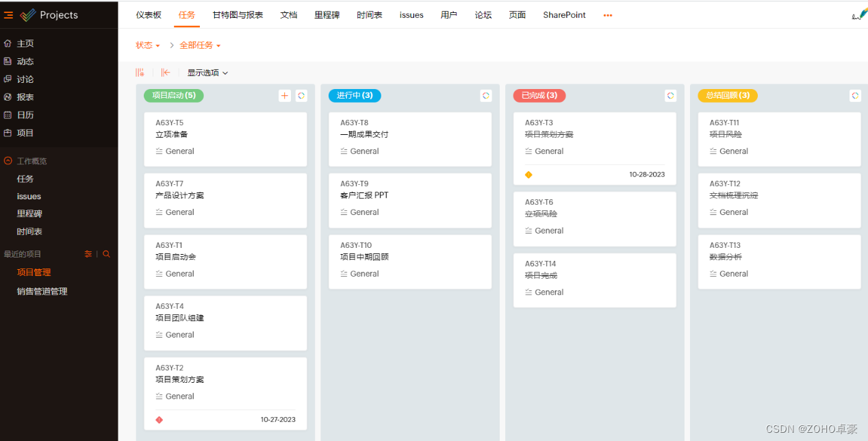Open task card 项目完成
The width and height of the screenshot is (868, 441).
(x=595, y=280)
